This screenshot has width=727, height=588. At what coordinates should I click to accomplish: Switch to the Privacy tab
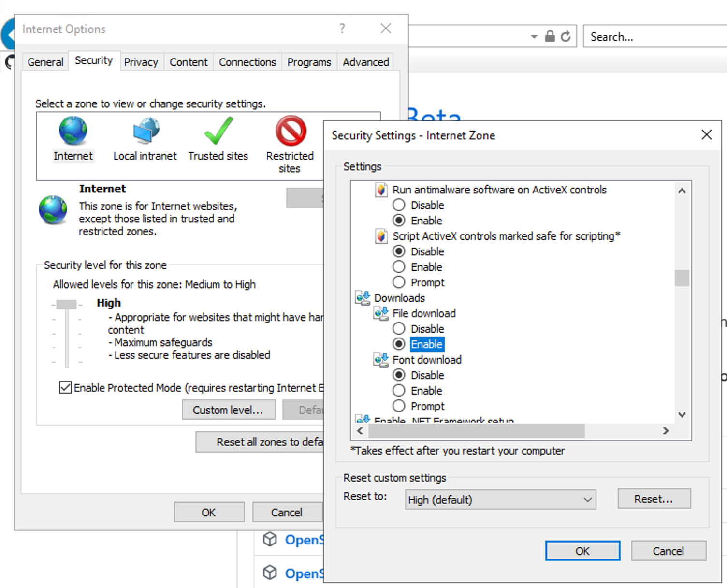click(x=141, y=62)
